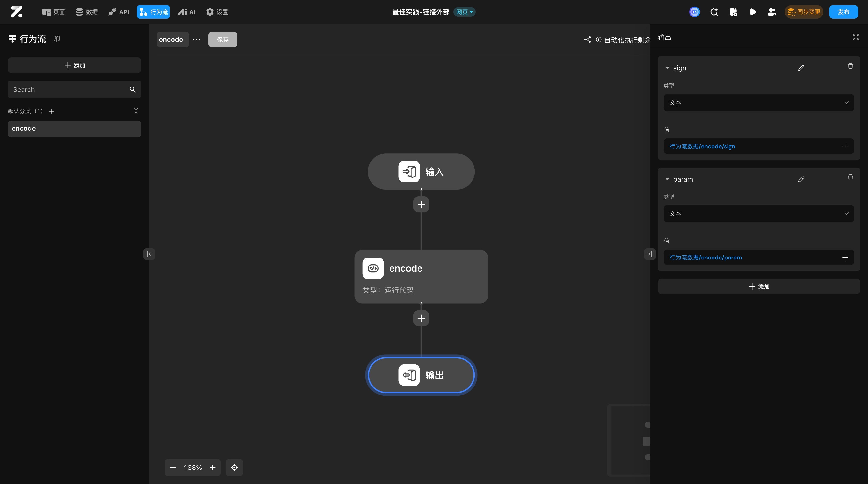Collapse the right output panel
This screenshot has width=868, height=484.
pyautogui.click(x=650, y=254)
